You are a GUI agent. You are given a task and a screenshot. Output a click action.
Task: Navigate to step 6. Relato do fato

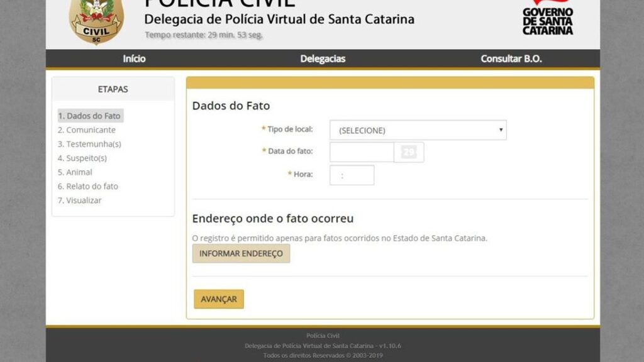coord(88,187)
